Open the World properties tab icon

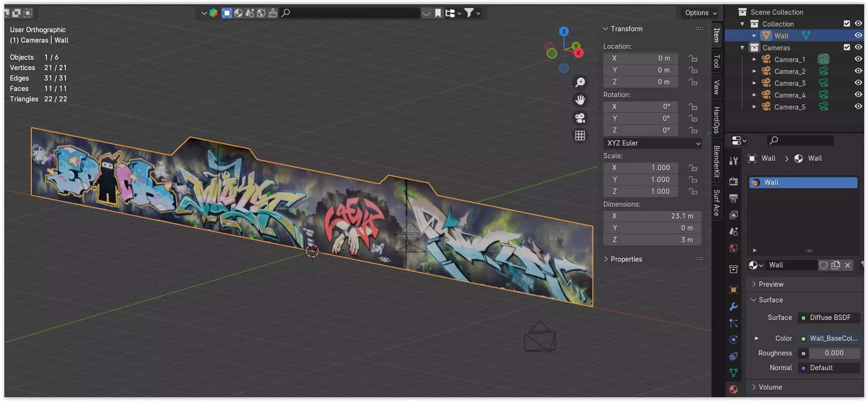click(x=733, y=248)
